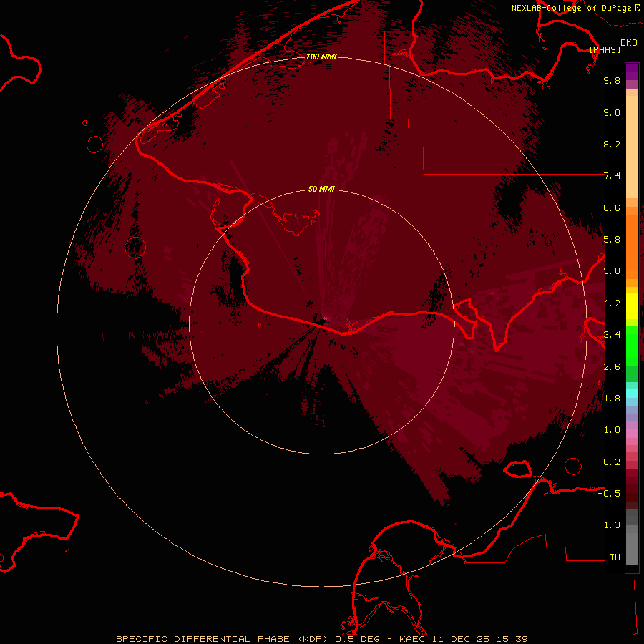Pick the purple segment of the color bar
The image size is (644, 644).
(x=632, y=72)
